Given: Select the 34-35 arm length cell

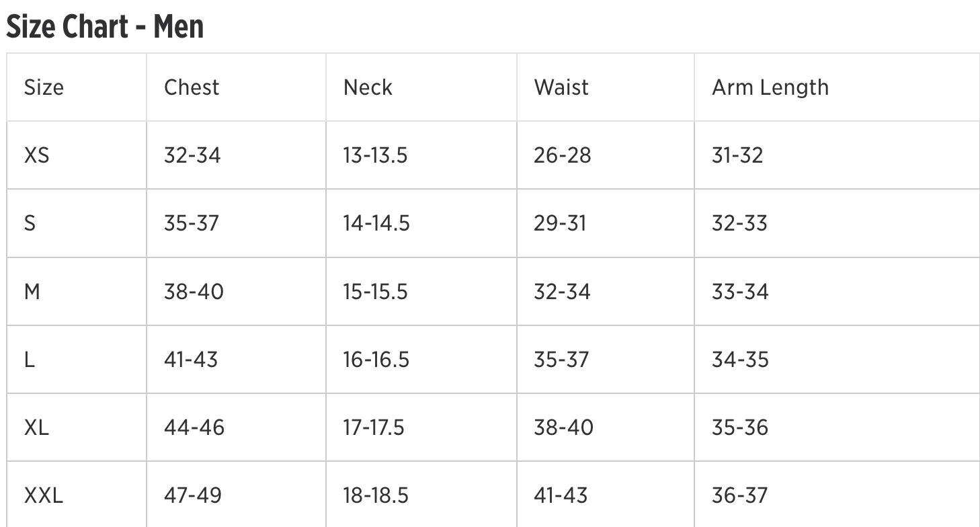Looking at the screenshot, I should click(740, 360).
